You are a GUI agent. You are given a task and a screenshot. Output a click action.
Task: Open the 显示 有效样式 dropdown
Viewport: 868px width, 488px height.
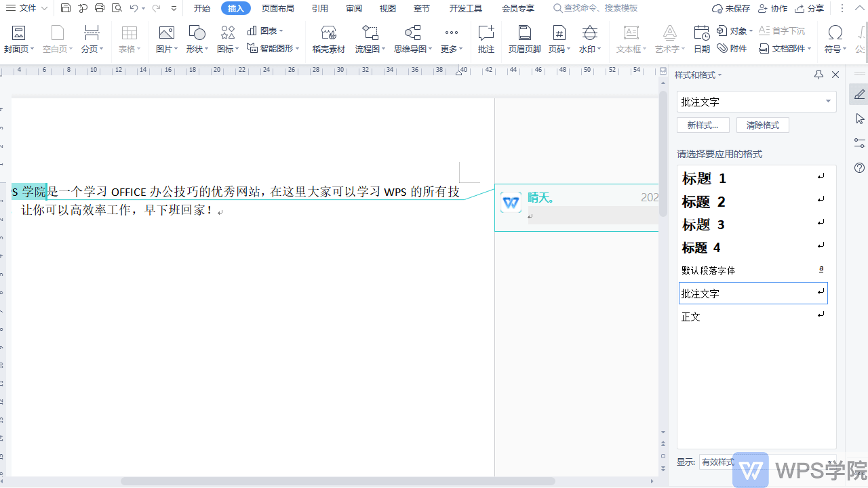point(717,462)
